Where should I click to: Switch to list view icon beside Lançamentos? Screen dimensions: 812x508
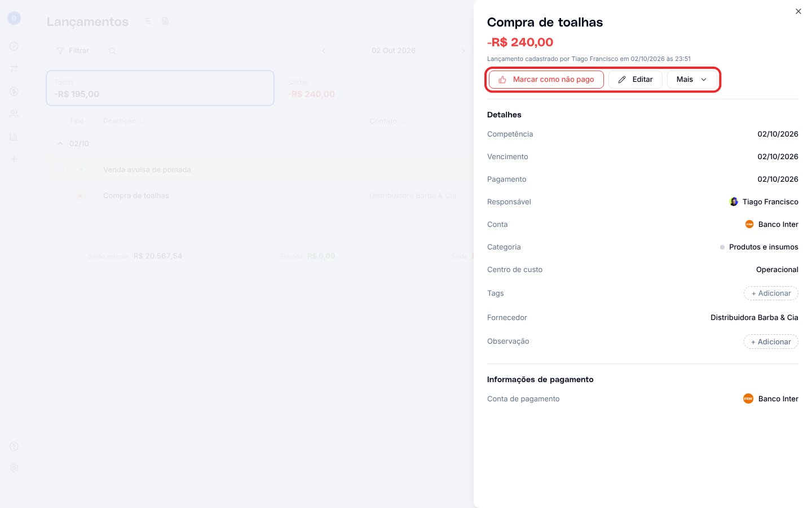pos(147,21)
